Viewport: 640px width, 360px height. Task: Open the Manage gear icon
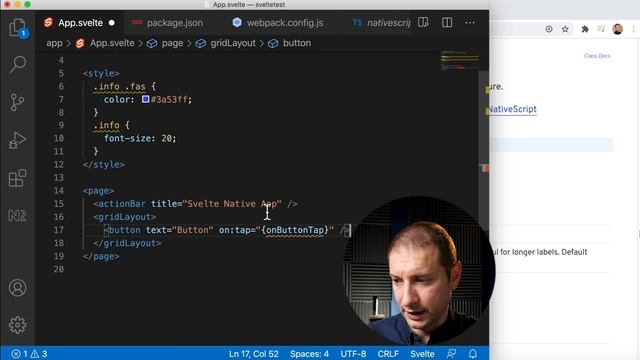(18, 325)
